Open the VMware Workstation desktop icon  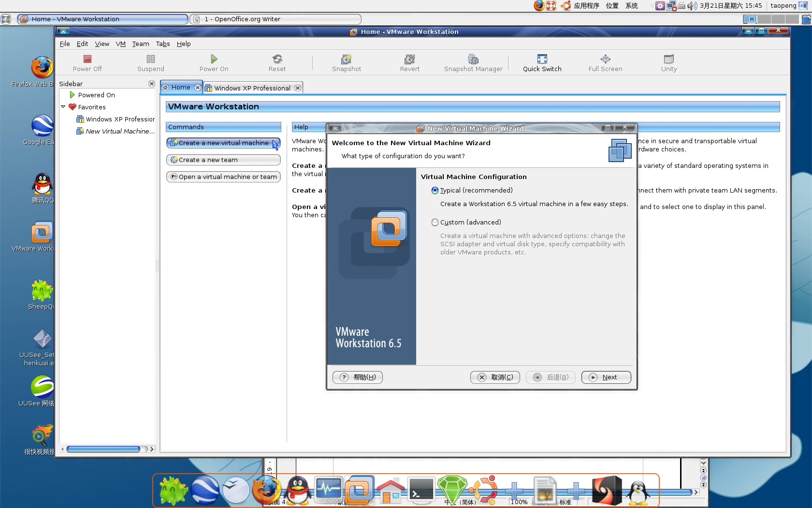click(x=42, y=233)
